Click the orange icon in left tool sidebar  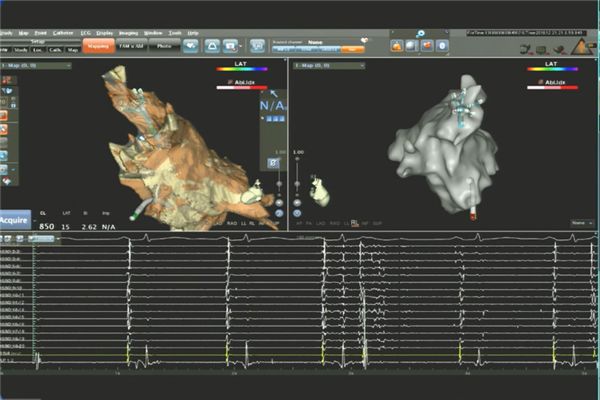click(x=6, y=115)
